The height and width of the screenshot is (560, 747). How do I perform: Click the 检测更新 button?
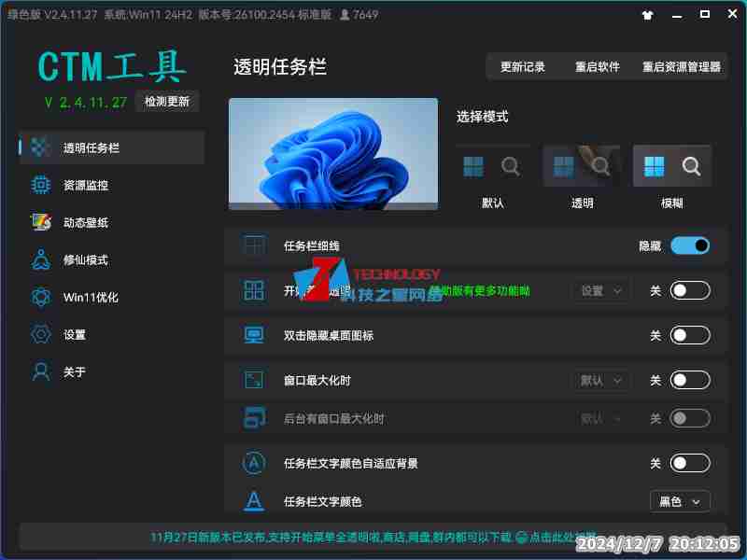[166, 102]
